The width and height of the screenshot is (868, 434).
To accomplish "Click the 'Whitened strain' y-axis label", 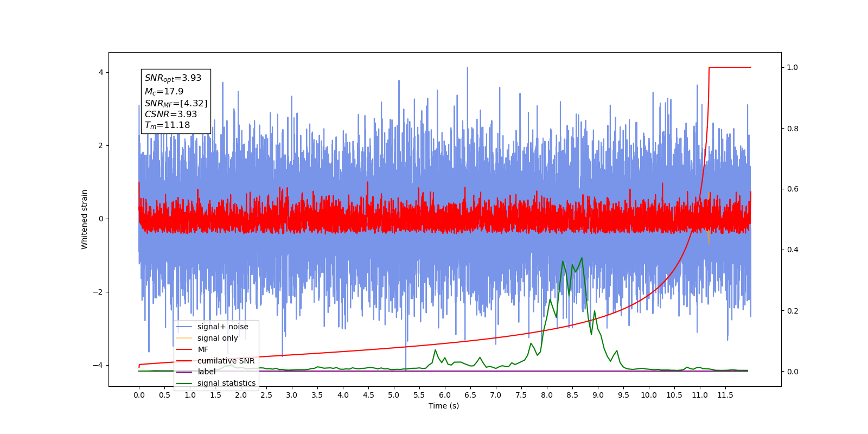I will click(85, 219).
